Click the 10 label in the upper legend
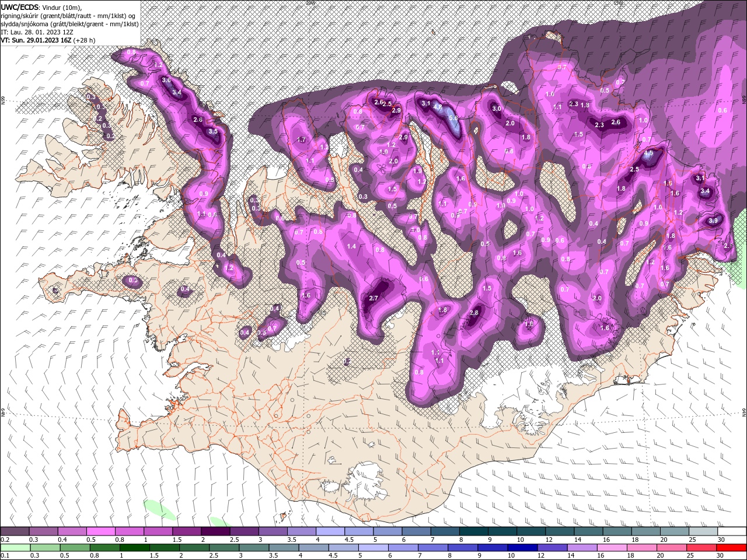This screenshot has height=560, width=747. (x=520, y=540)
